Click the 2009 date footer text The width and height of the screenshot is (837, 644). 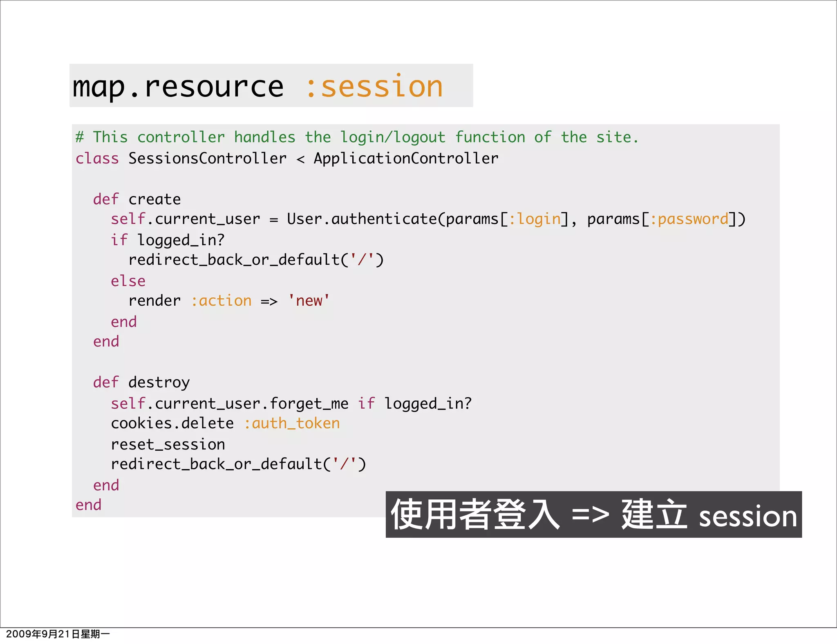coord(58,634)
